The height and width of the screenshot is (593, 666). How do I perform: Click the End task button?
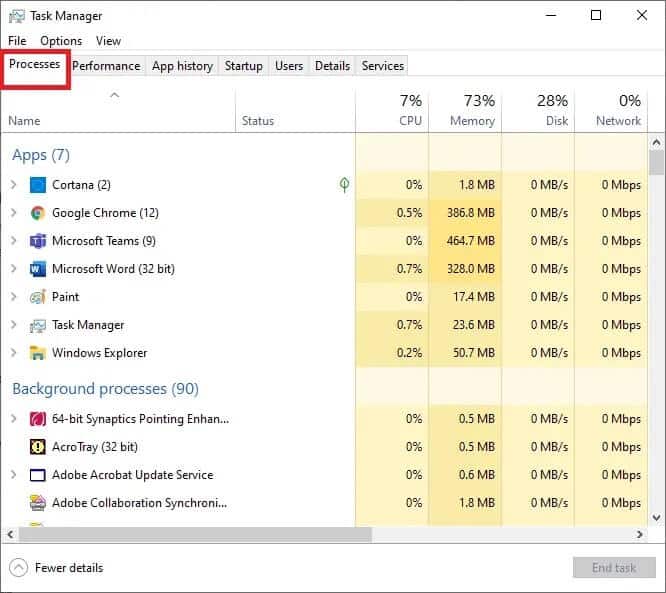pos(614,568)
